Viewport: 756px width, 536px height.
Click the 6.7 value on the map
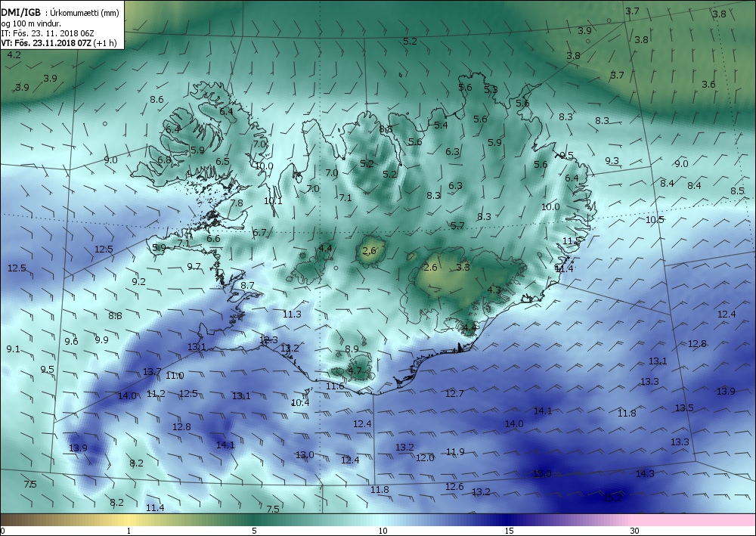(260, 233)
